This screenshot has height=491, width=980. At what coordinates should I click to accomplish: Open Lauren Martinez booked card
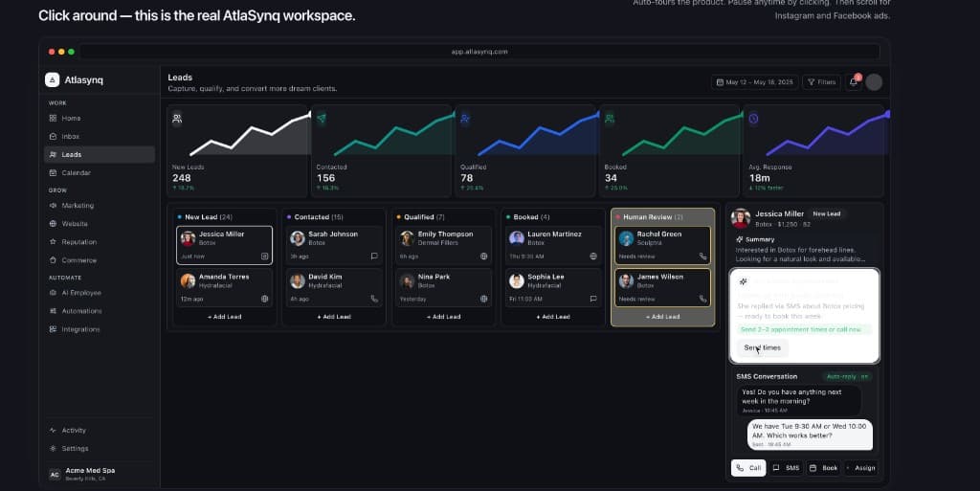pyautogui.click(x=553, y=245)
